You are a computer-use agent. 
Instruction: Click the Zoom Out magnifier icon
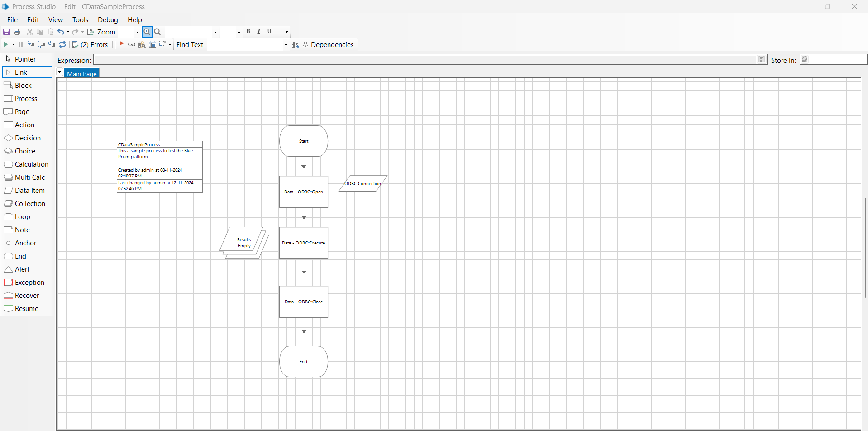tap(157, 32)
